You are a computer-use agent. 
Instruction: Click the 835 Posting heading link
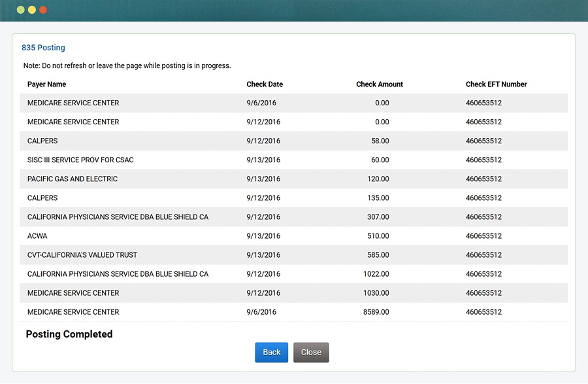click(43, 47)
